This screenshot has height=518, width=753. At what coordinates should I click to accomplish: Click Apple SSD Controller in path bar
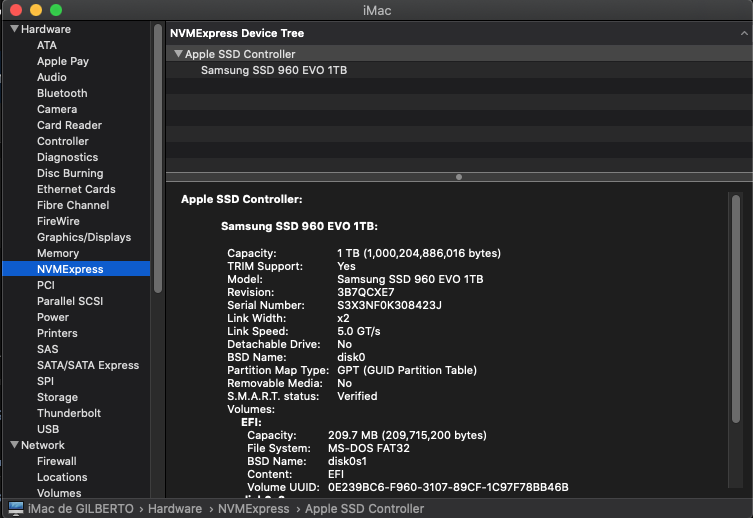coord(364,508)
